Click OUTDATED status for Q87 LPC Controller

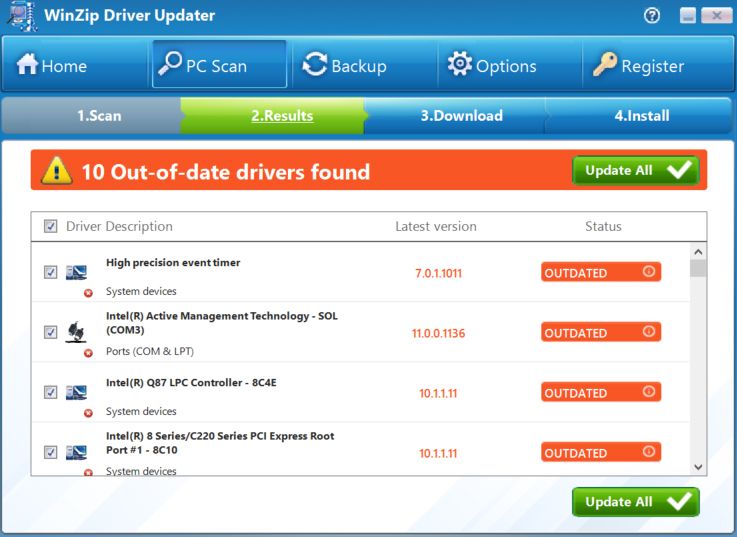pyautogui.click(x=601, y=392)
